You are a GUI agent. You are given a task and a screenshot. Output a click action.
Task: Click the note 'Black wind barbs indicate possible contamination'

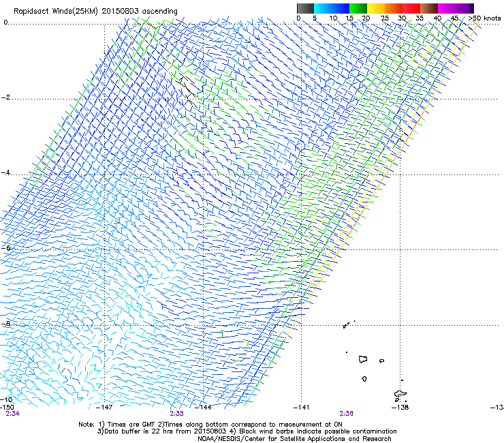[x=318, y=431]
